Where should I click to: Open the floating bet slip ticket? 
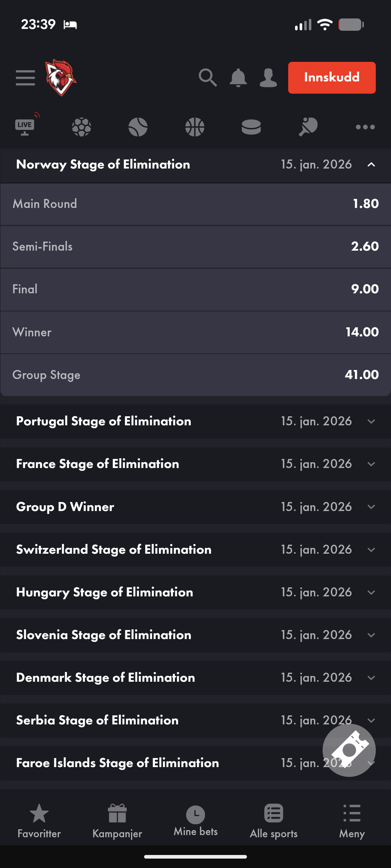pos(349,750)
